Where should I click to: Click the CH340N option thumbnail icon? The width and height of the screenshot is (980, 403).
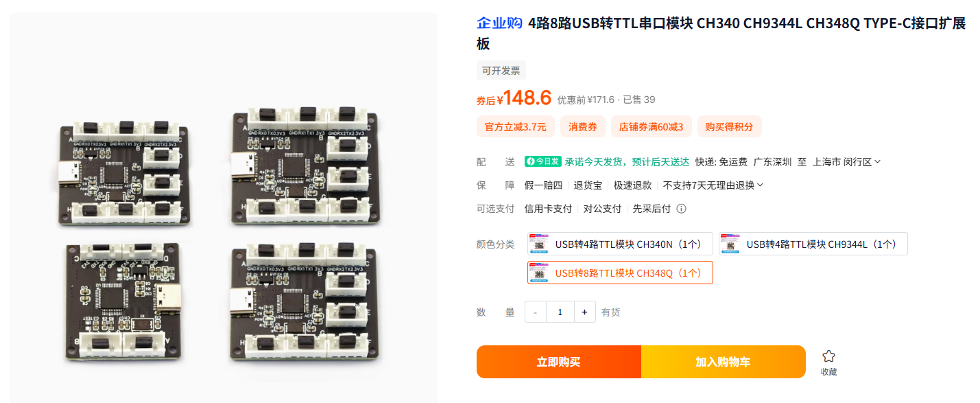point(540,244)
